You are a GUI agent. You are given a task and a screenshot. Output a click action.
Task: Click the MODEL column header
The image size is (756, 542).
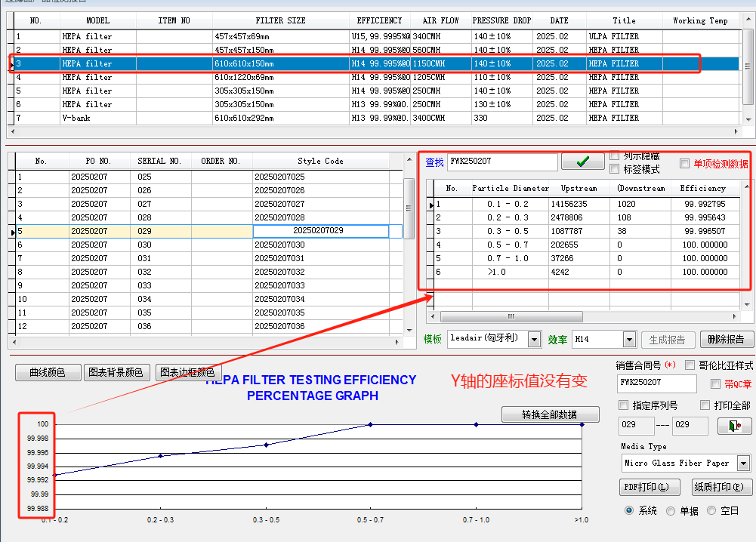[x=98, y=20]
